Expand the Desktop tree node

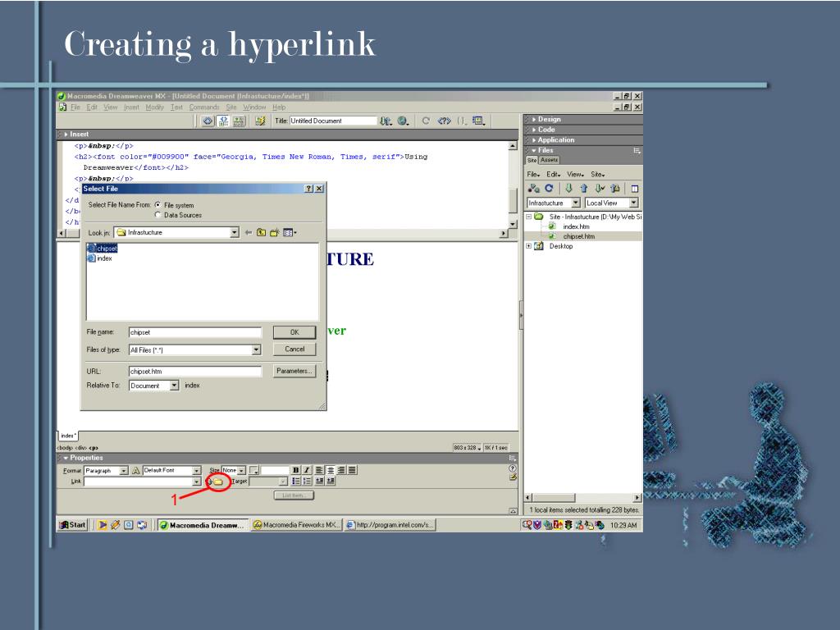click(529, 246)
